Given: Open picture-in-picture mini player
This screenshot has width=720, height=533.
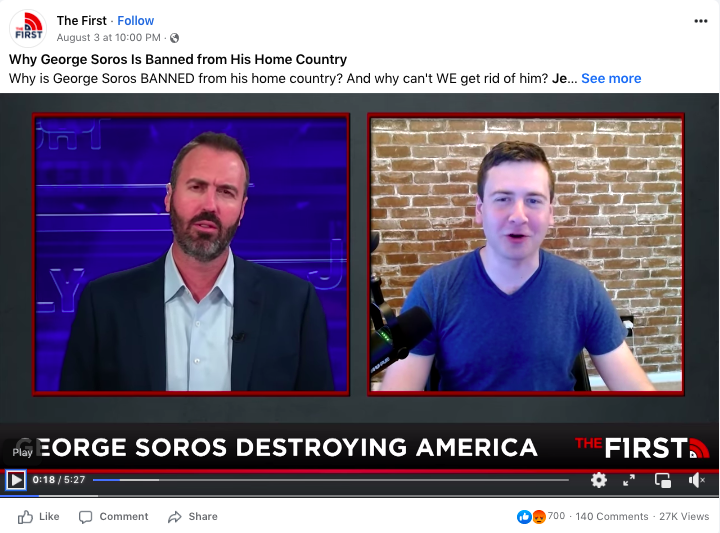Looking at the screenshot, I should pos(663,480).
